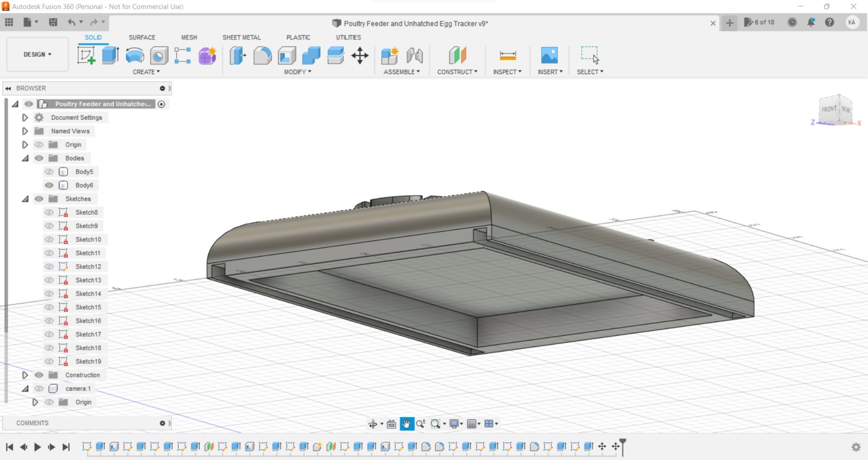Viewport: 868px width, 460px height.
Task: Select the Revolve tool
Action: click(x=135, y=55)
